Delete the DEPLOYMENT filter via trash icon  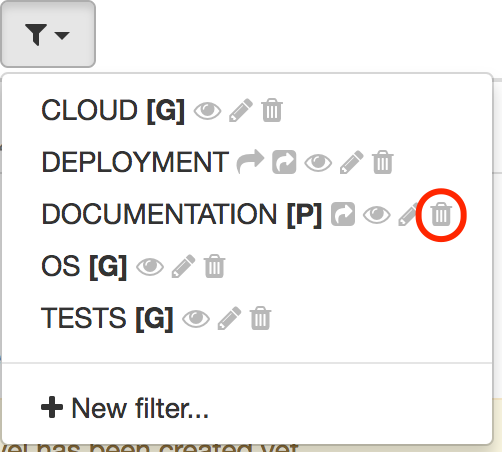click(x=383, y=162)
